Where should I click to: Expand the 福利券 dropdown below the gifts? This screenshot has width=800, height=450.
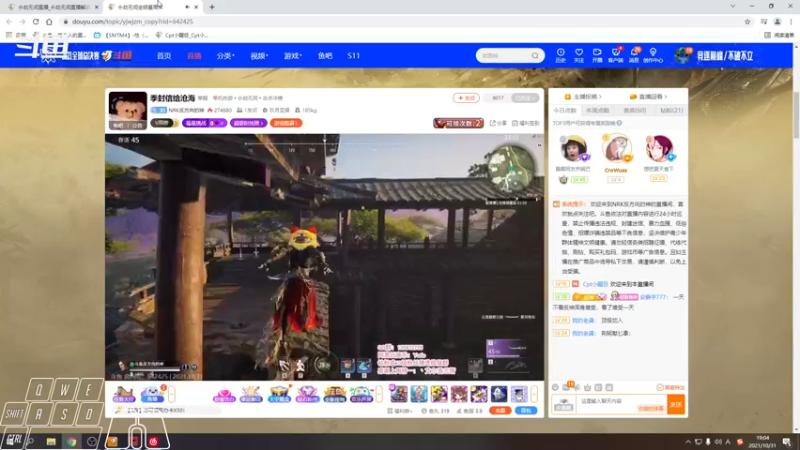tap(399, 411)
